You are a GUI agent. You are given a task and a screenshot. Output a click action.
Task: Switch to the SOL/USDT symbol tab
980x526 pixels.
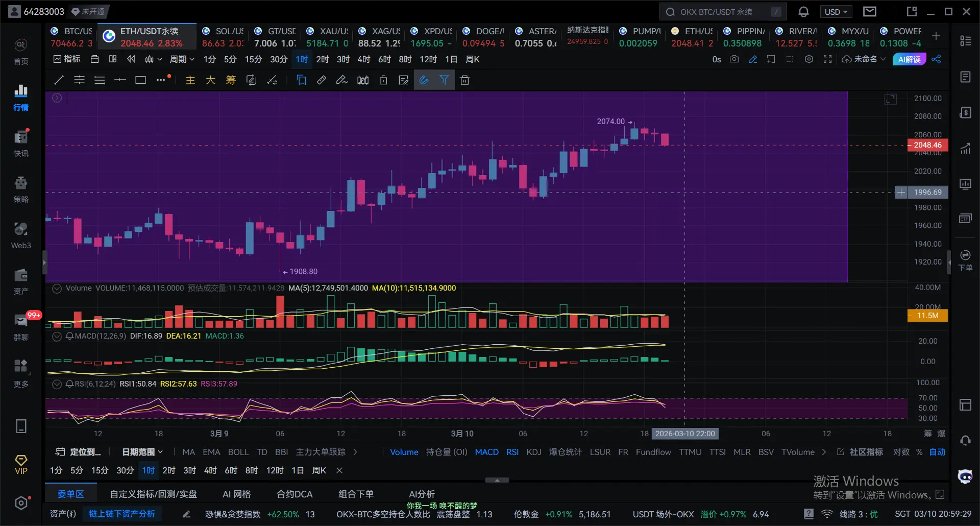point(223,37)
